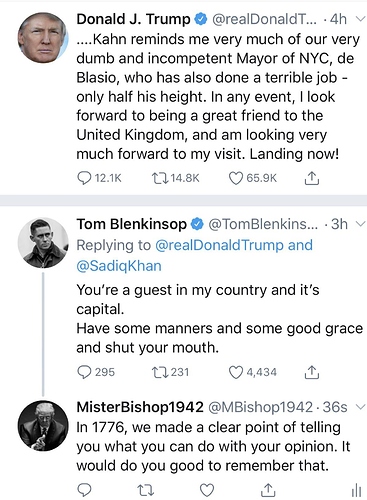
Task: Open Tom Blenkinsop's profile picture
Action: tap(43, 243)
